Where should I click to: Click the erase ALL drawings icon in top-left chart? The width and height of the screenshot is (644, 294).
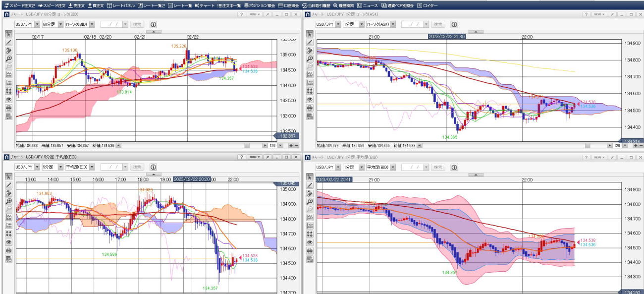[x=8, y=51]
